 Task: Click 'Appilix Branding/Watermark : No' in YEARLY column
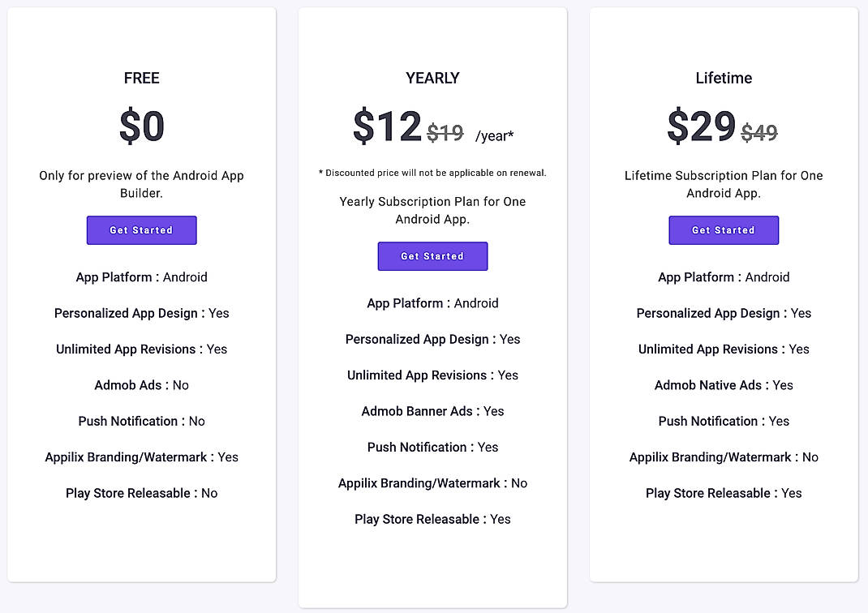click(x=432, y=482)
